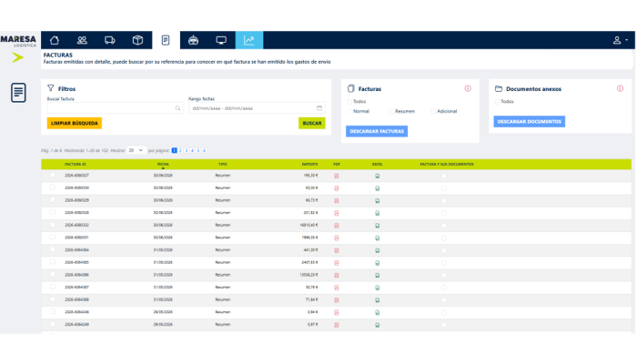The height and width of the screenshot is (364, 637).
Task: Open the date range calendar picker
Action: [x=319, y=108]
